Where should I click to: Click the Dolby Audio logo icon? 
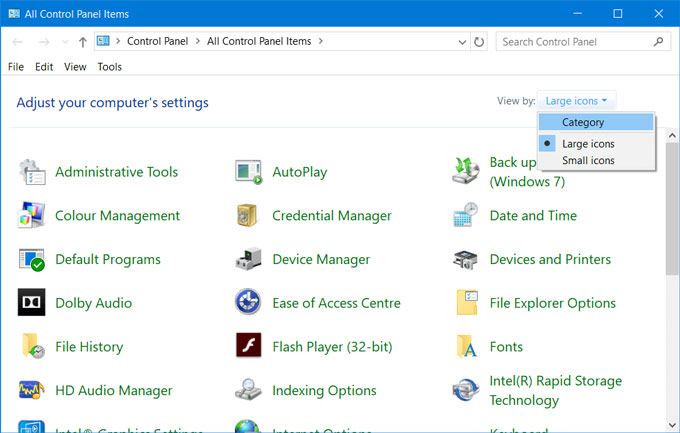point(32,302)
